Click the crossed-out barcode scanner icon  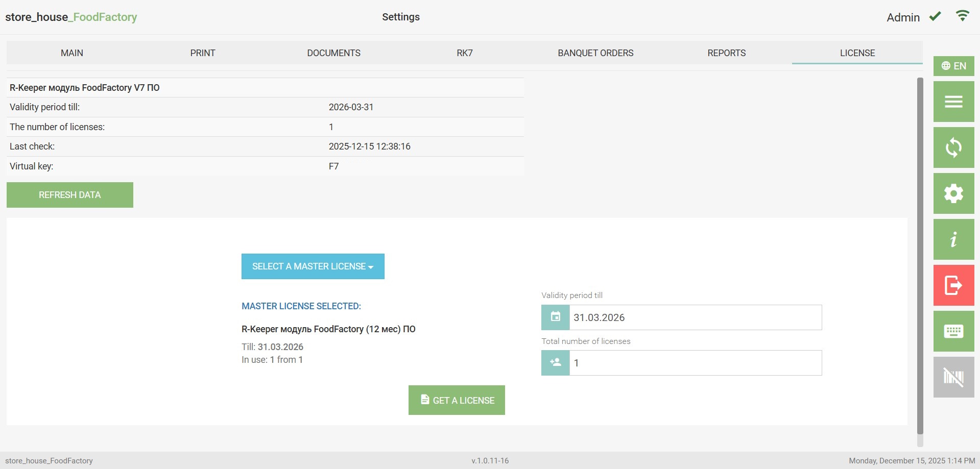click(953, 377)
